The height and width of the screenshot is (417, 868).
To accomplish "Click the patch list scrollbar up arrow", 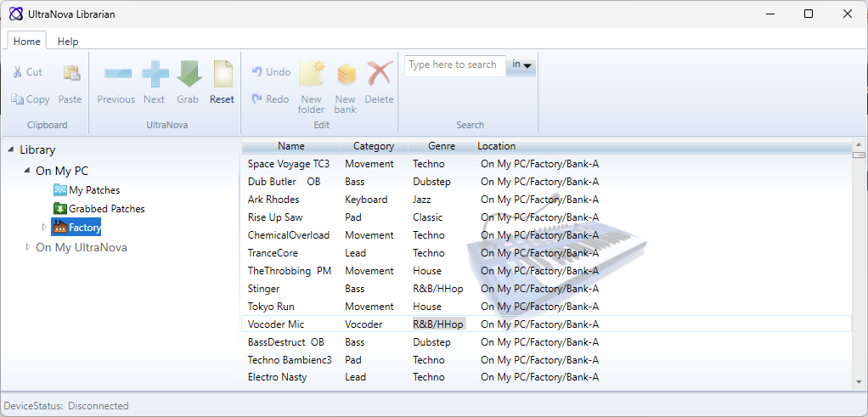I will click(x=859, y=144).
